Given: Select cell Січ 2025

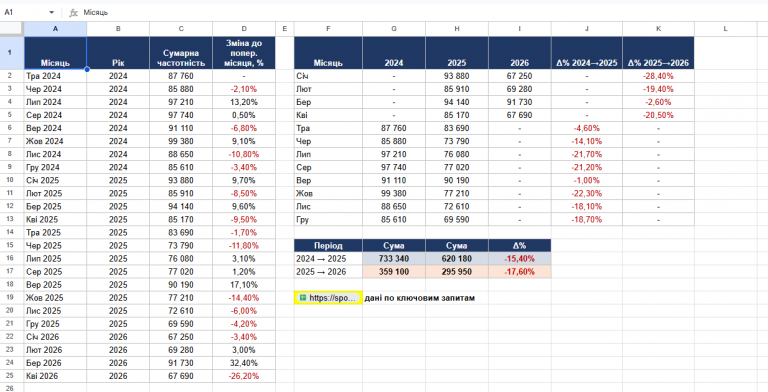Looking at the screenshot, I should (55, 180).
